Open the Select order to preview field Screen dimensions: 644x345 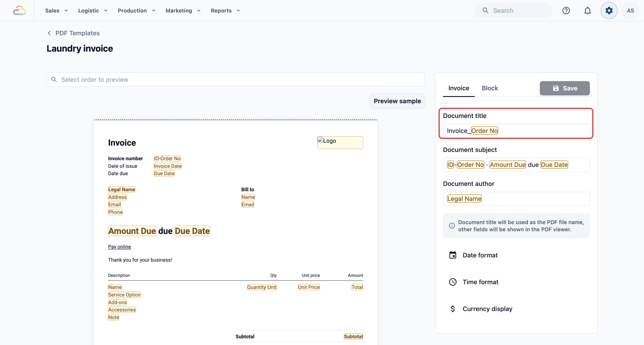click(x=235, y=80)
